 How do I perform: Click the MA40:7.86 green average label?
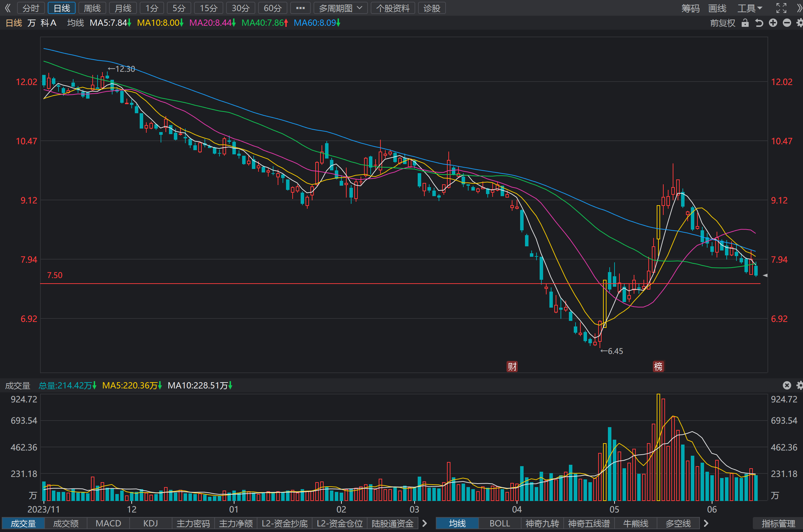pyautogui.click(x=265, y=23)
